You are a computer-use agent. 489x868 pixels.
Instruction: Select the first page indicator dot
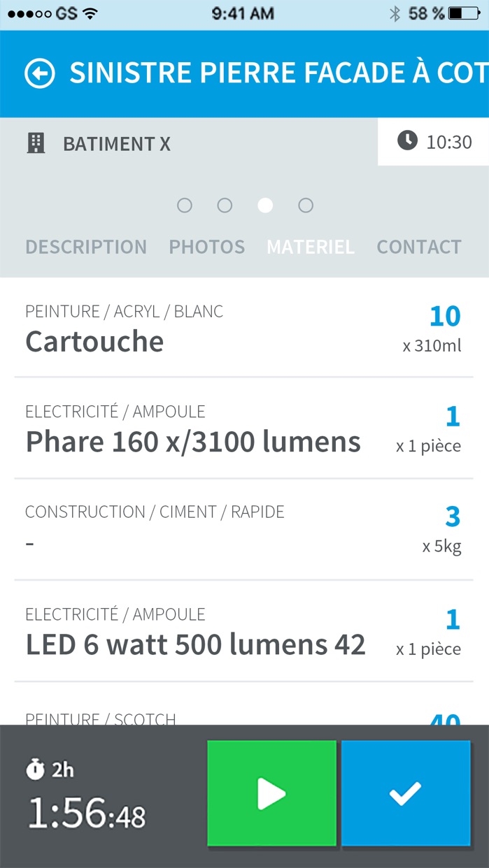[185, 205]
